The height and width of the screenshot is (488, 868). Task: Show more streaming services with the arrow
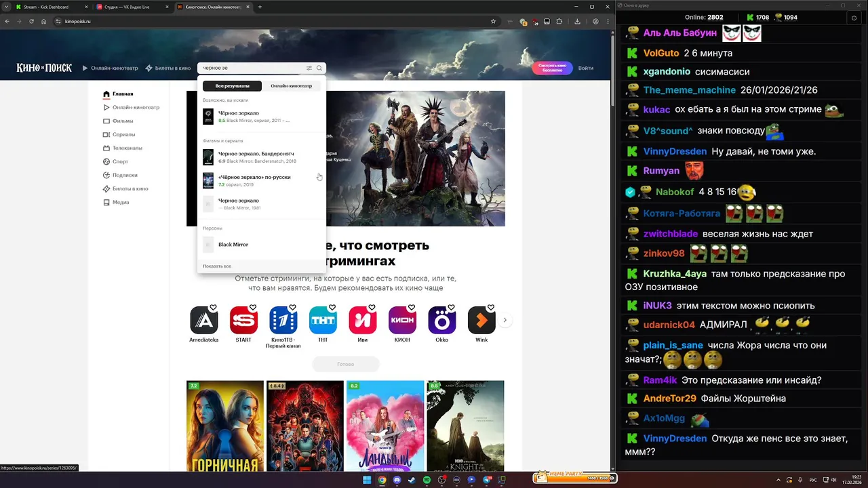click(x=505, y=320)
